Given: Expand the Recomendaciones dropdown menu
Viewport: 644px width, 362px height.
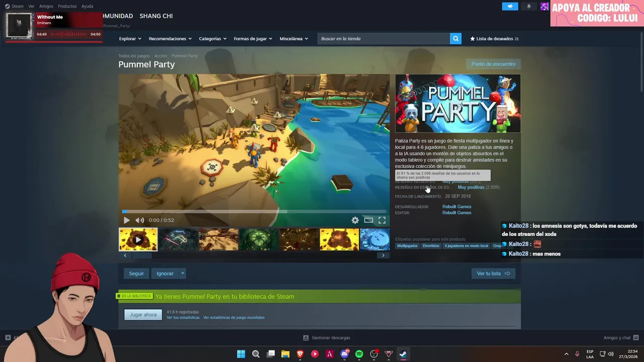Looking at the screenshot, I should 170,39.
